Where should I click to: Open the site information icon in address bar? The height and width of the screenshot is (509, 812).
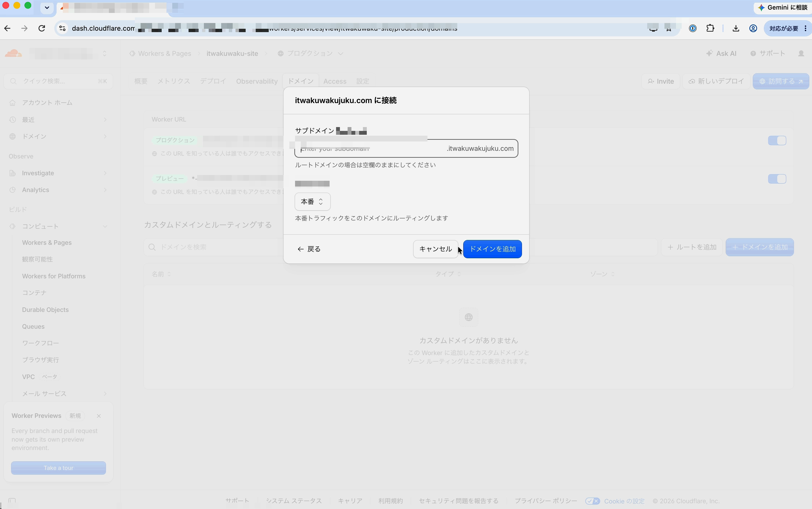pos(62,28)
